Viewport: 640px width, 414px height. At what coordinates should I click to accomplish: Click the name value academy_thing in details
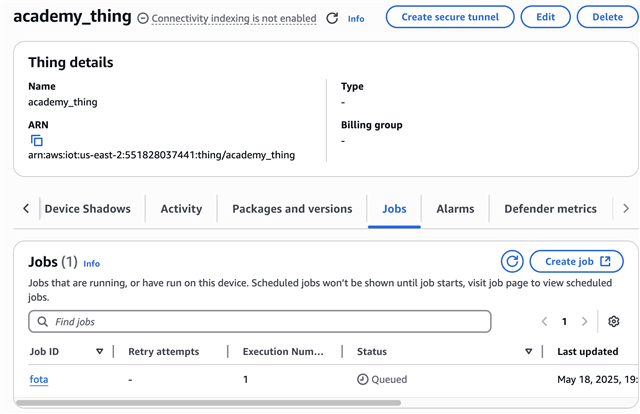point(62,102)
